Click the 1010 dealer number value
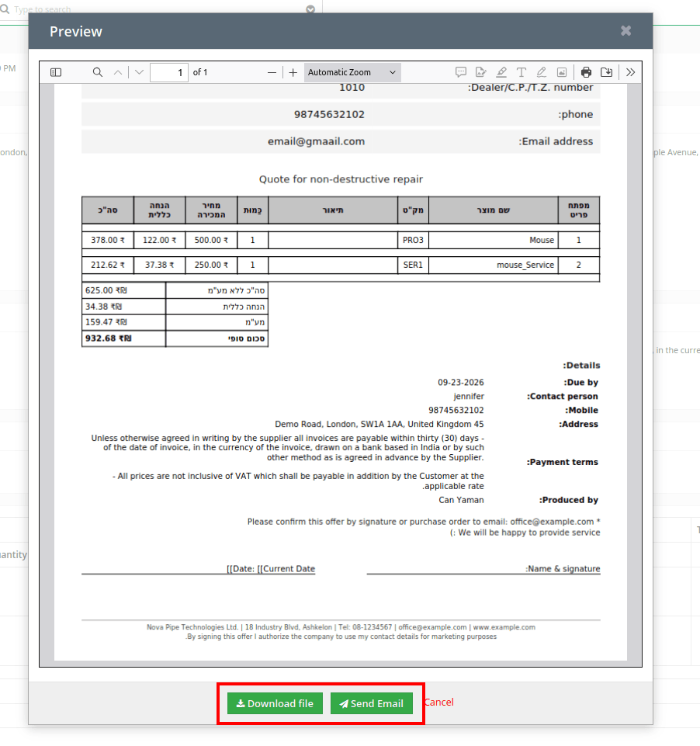The height and width of the screenshot is (746, 700). [x=352, y=88]
